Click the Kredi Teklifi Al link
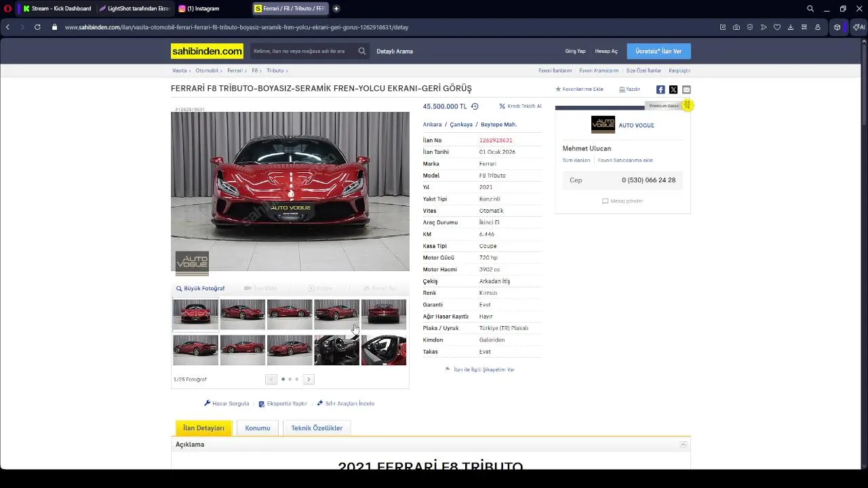Image resolution: width=868 pixels, height=488 pixels. pyautogui.click(x=520, y=106)
